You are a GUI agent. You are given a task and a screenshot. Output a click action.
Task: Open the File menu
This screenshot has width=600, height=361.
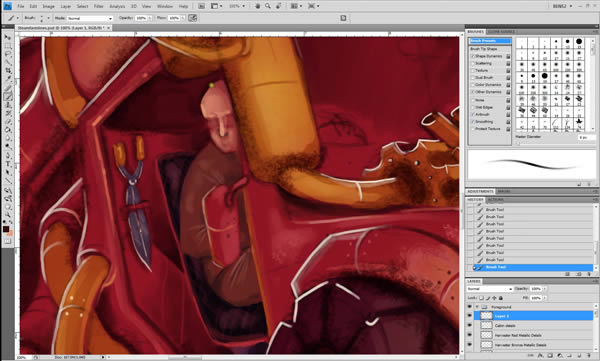point(21,7)
